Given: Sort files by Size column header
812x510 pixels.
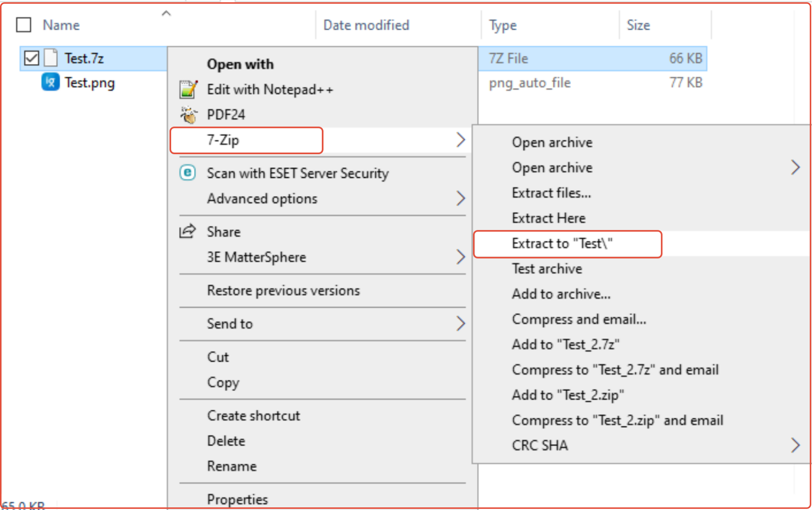Looking at the screenshot, I should tap(638, 25).
